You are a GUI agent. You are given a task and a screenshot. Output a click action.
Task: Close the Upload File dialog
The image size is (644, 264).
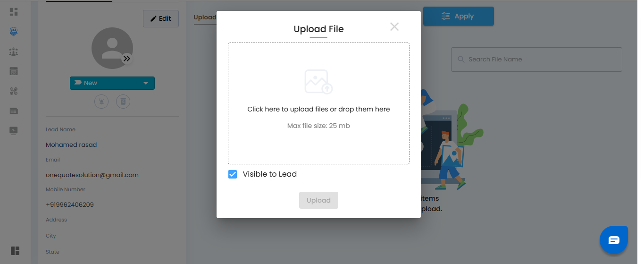pyautogui.click(x=394, y=27)
